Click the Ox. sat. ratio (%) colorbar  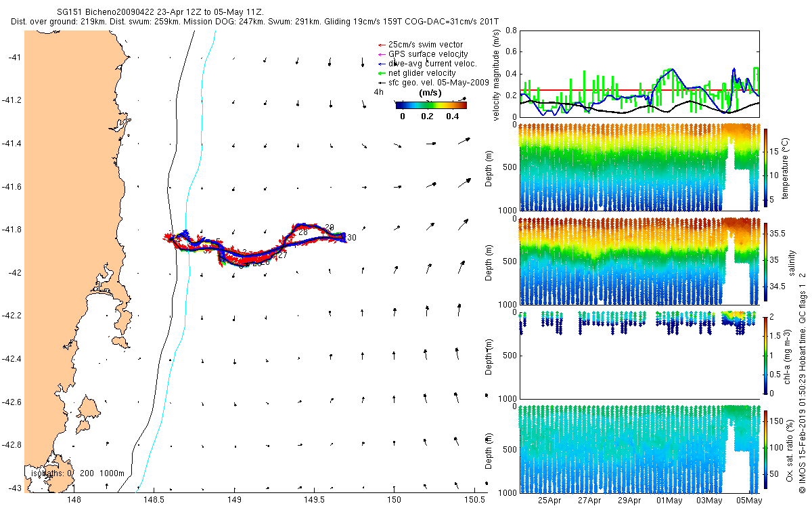pyautogui.click(x=765, y=450)
